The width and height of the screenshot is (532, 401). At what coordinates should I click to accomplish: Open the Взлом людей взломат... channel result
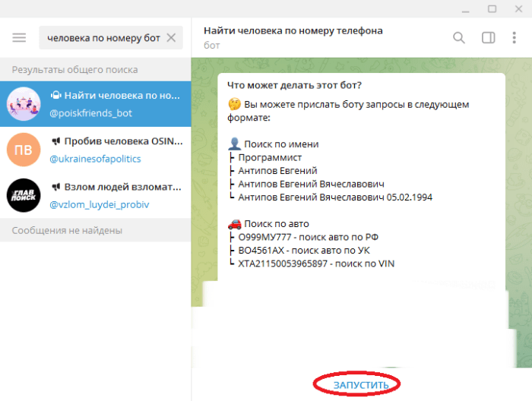point(95,195)
